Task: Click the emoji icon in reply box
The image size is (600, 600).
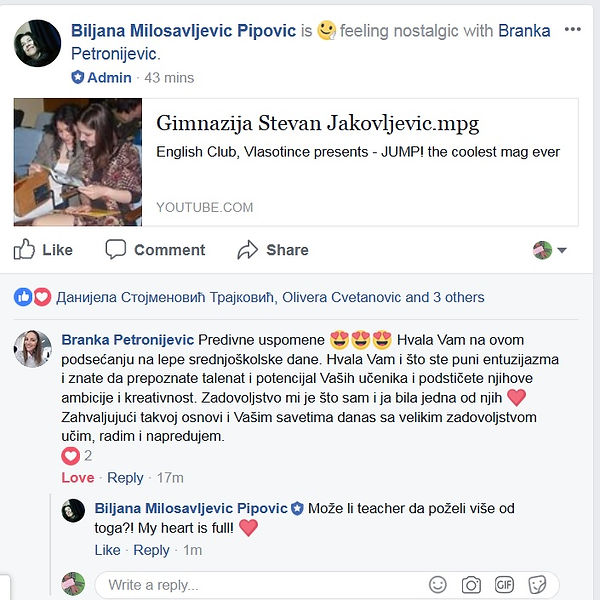Action: coord(438,584)
